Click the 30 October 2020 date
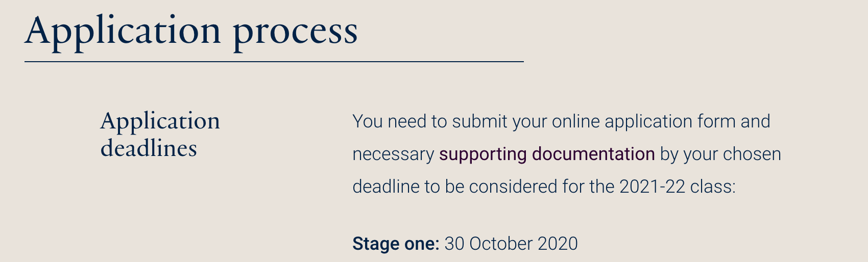 coord(511,244)
